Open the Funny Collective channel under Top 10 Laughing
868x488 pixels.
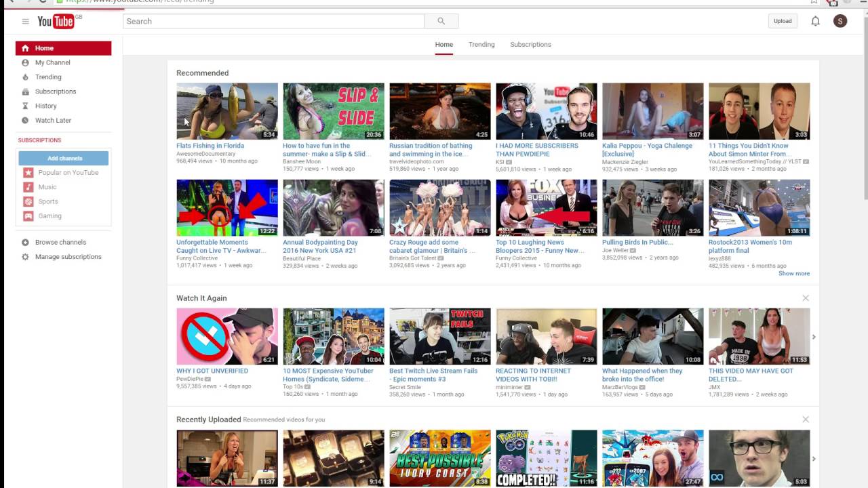517,258
